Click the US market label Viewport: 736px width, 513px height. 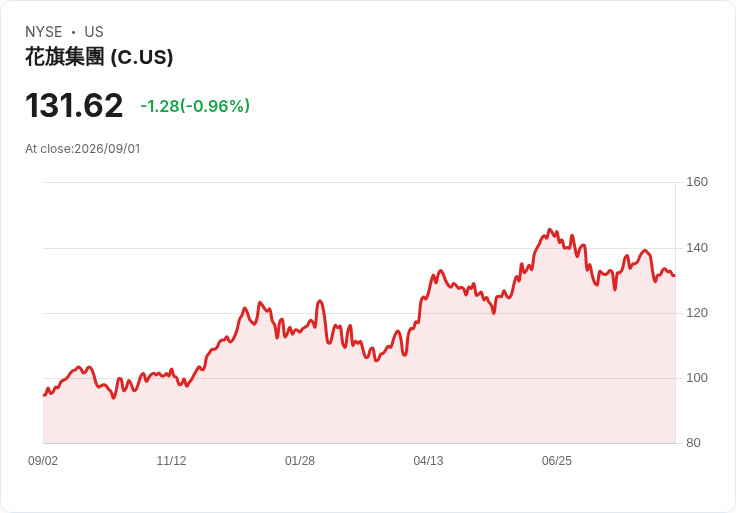pos(94,32)
